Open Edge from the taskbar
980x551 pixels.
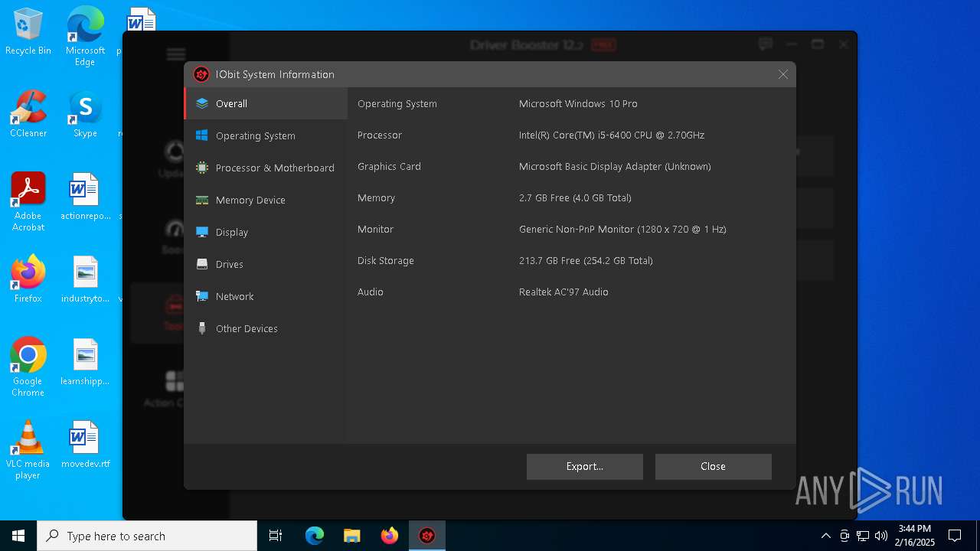click(x=315, y=536)
